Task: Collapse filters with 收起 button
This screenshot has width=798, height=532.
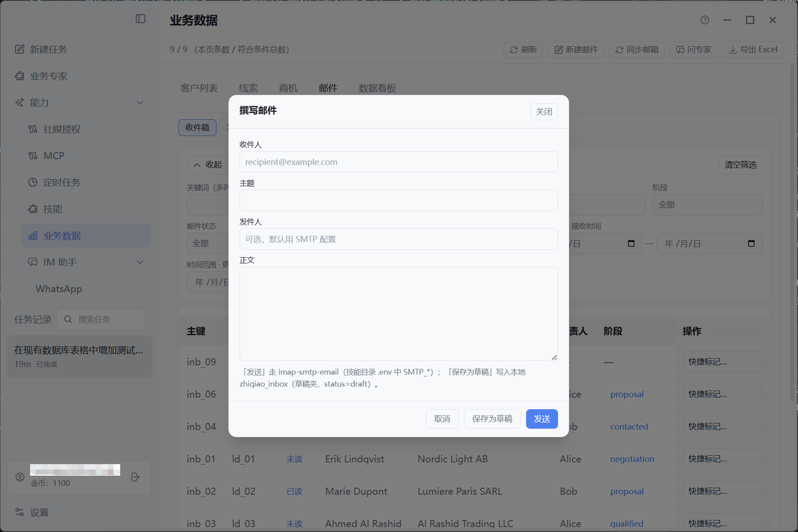Action: point(207,165)
